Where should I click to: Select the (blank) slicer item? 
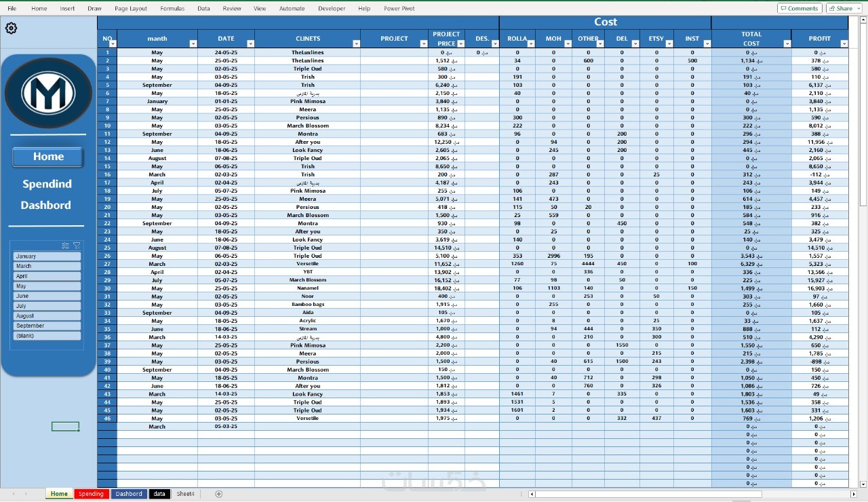point(47,336)
